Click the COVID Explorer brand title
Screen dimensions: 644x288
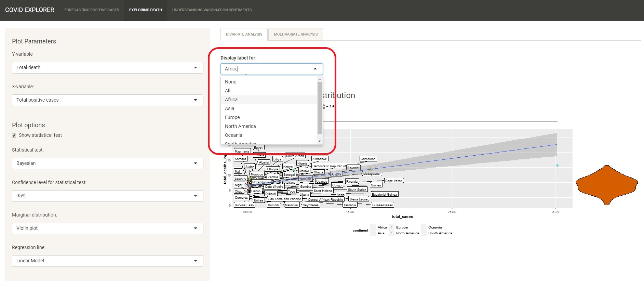tap(30, 10)
